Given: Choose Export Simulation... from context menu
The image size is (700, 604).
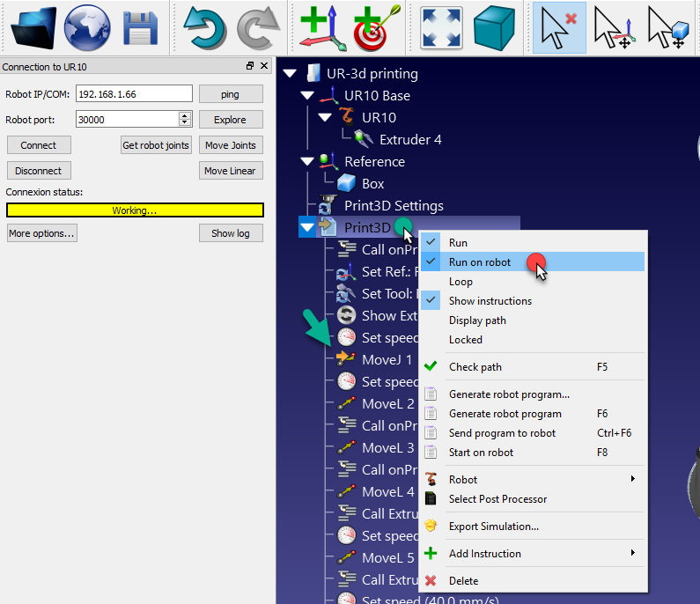Looking at the screenshot, I should [493, 527].
